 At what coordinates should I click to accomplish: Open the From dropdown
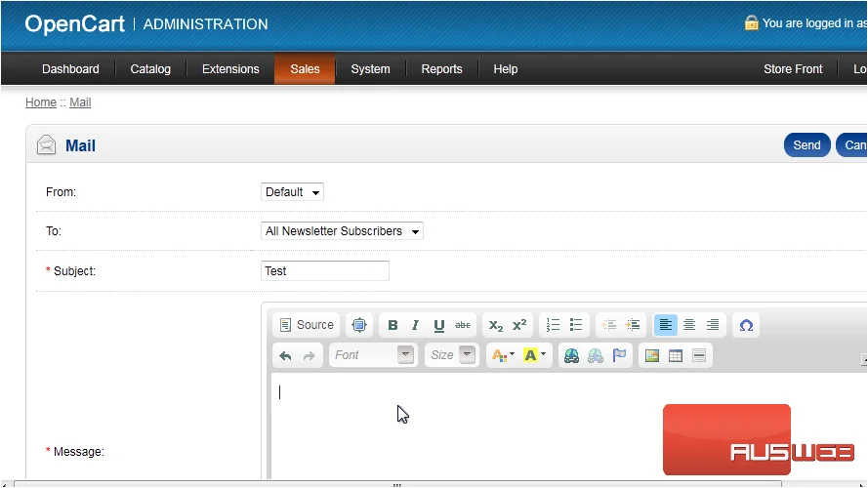[292, 192]
